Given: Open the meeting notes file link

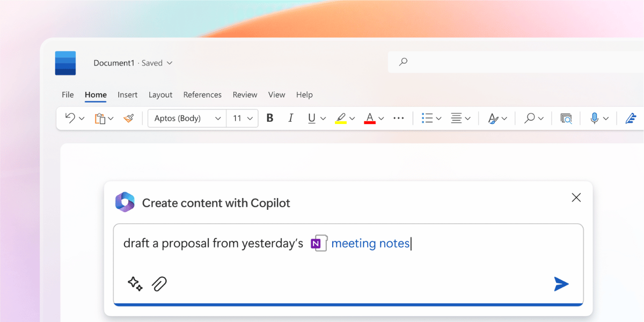Looking at the screenshot, I should click(370, 243).
